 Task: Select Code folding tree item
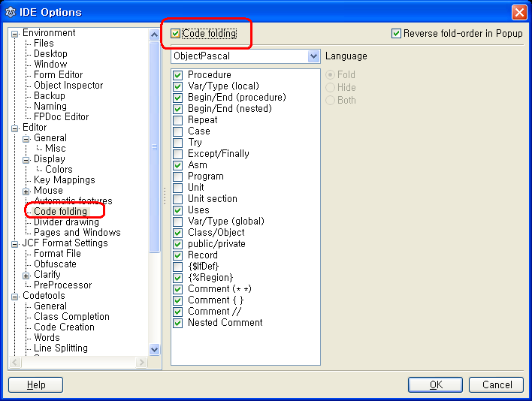[61, 212]
